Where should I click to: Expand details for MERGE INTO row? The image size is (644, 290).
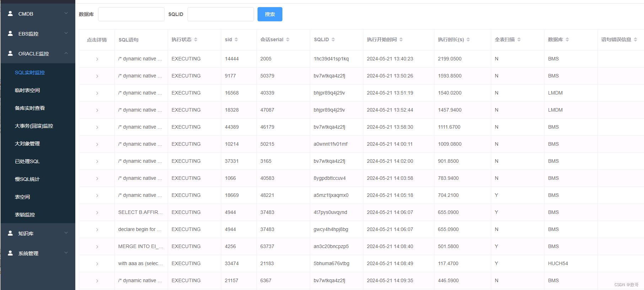click(x=97, y=247)
